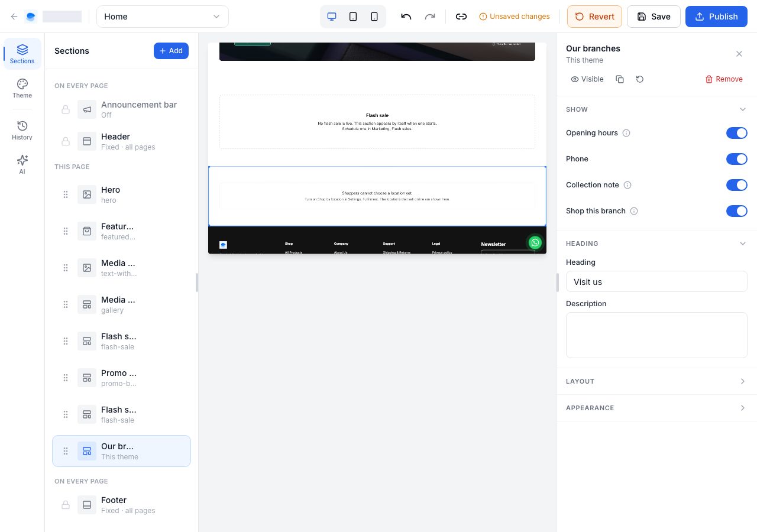Duplicate the Our branches section
757x532 pixels.
620,79
